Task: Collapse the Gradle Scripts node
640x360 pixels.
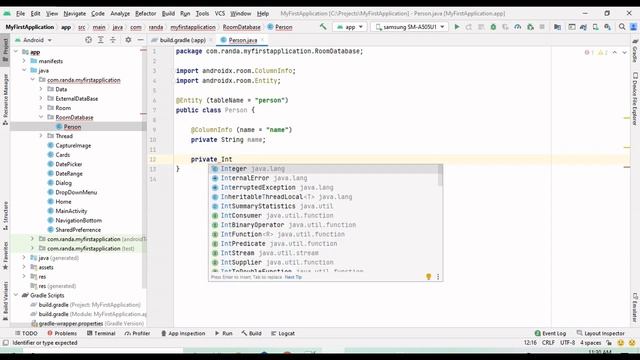Action: (x=16, y=295)
